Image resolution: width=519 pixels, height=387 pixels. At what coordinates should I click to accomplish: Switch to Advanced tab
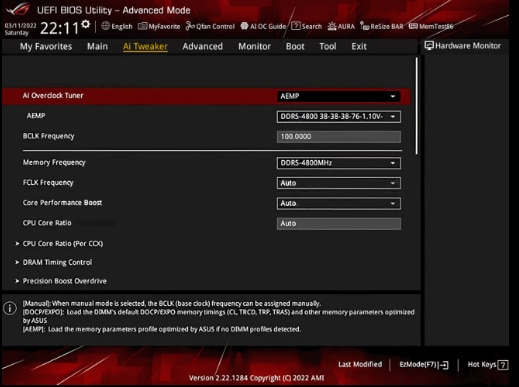click(x=203, y=46)
